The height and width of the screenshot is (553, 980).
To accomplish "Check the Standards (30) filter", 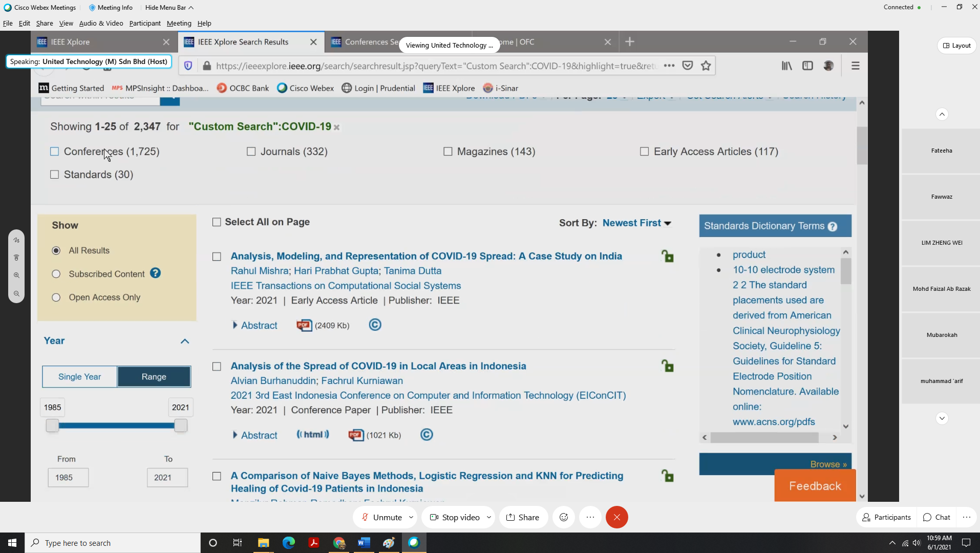I will point(54,175).
